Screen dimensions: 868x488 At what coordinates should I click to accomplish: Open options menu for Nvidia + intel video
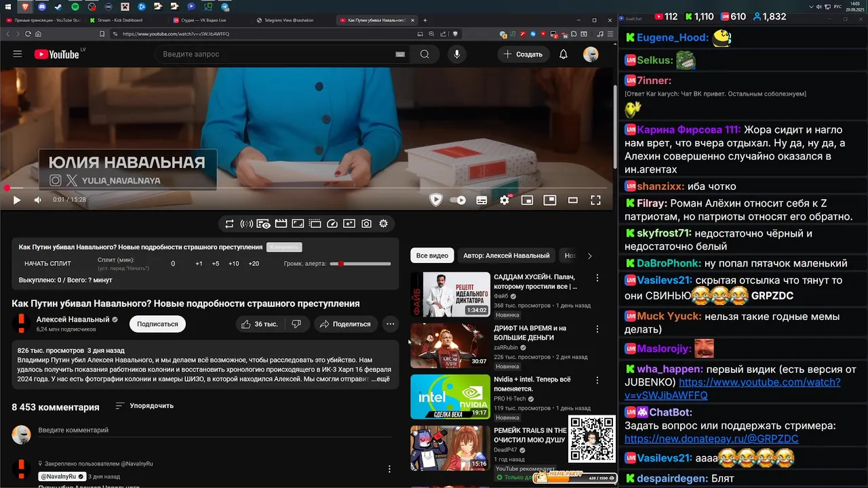[x=597, y=380]
